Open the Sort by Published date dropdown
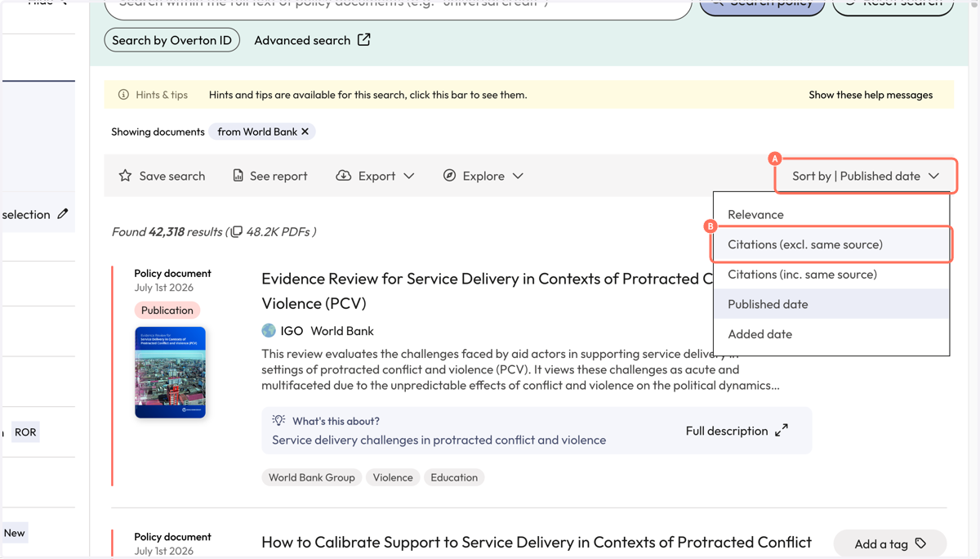The height and width of the screenshot is (559, 980). [x=866, y=176]
